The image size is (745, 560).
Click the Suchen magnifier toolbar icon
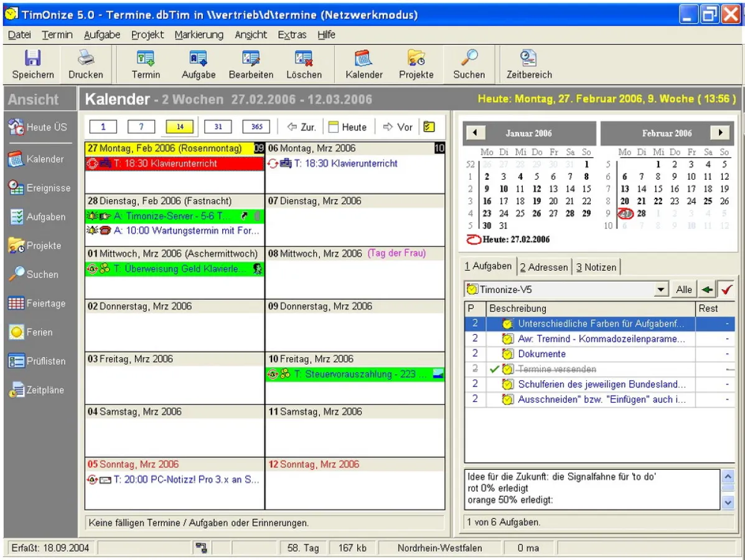point(469,60)
